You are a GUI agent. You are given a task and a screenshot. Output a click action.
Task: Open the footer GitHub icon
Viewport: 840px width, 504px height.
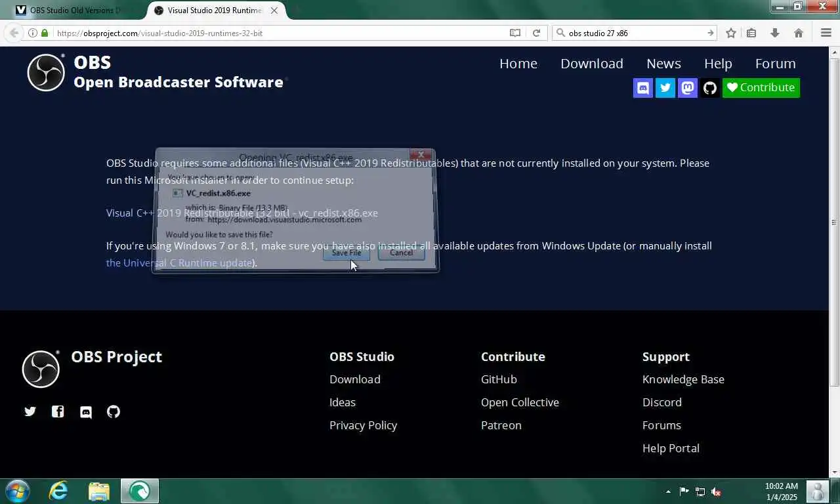114,411
